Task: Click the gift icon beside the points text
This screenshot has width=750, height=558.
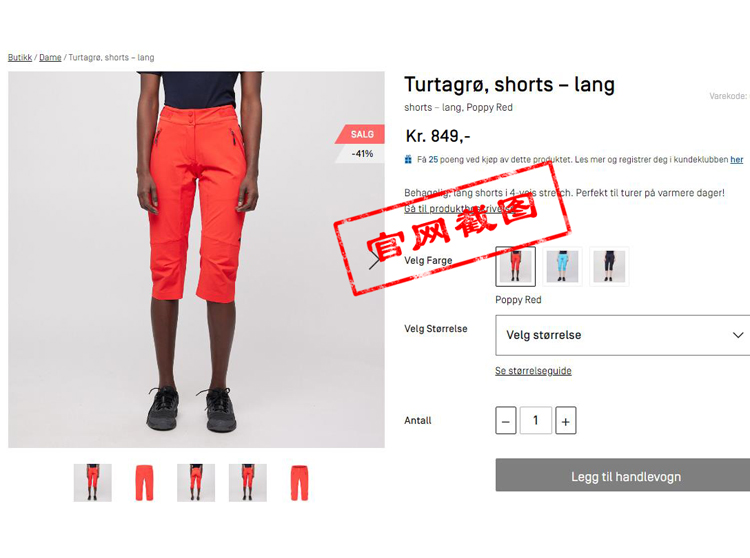Action: tap(408, 159)
